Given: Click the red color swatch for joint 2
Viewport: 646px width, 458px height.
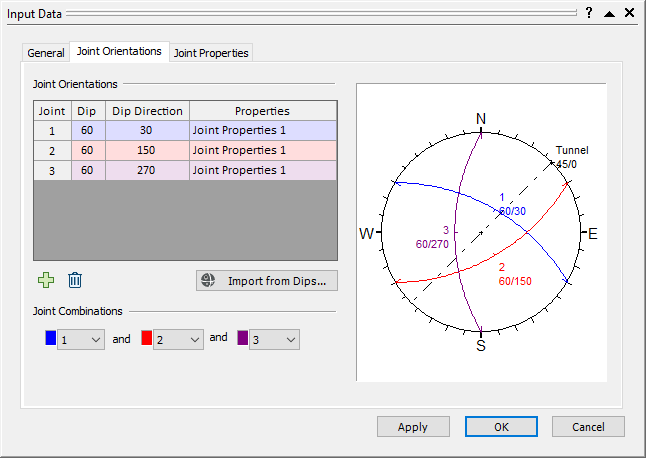Looking at the screenshot, I should point(147,338).
